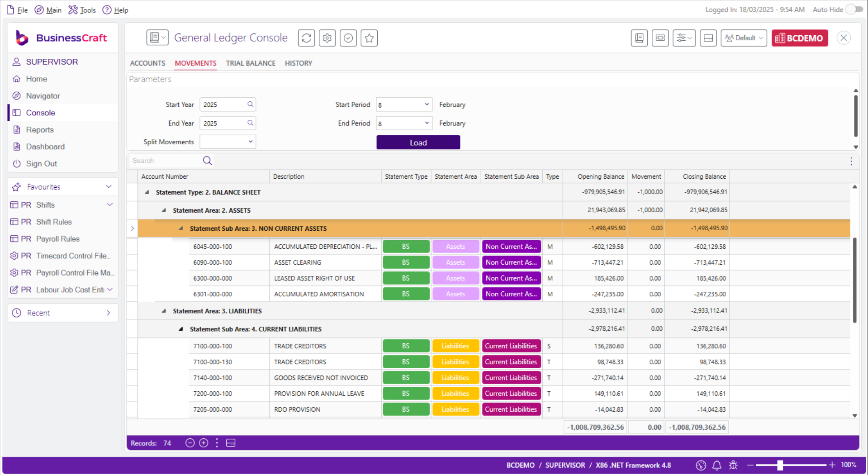Click the clock icon in status bar
The width and height of the screenshot is (868, 475).
coord(701,465)
